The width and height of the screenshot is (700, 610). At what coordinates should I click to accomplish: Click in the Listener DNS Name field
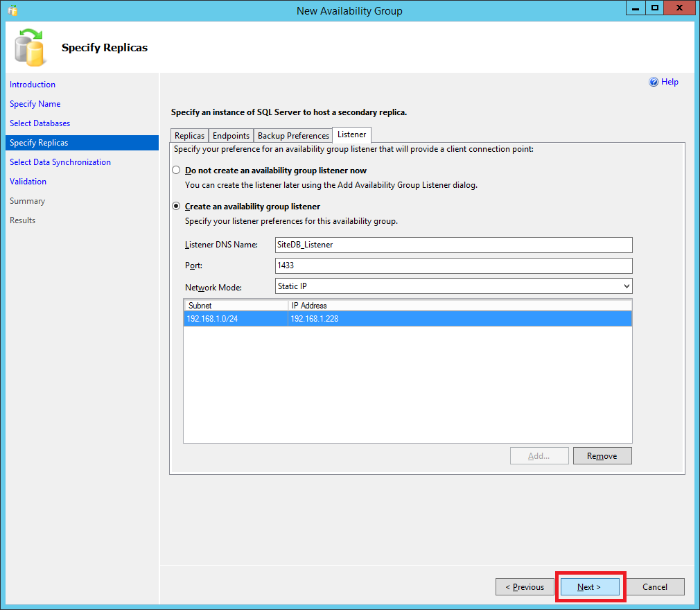(453, 245)
